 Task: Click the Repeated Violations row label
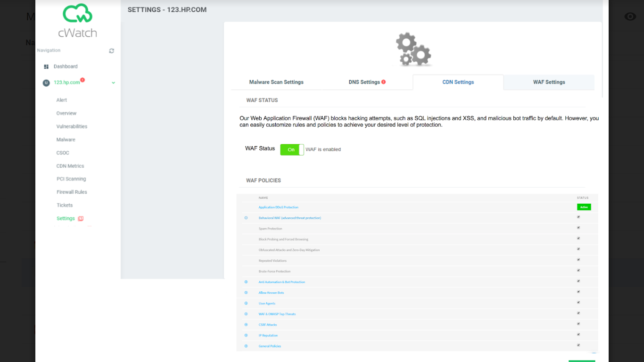click(272, 261)
